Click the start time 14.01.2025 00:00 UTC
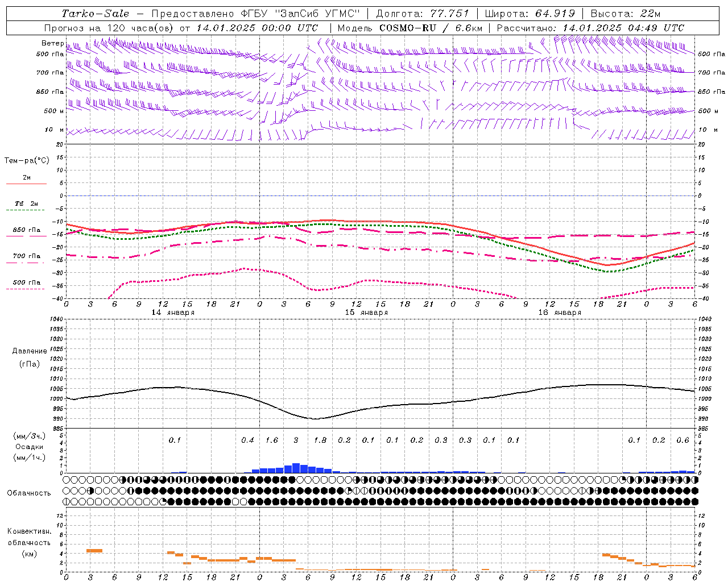Image resolution: width=728 pixels, height=582 pixels. tap(257, 28)
